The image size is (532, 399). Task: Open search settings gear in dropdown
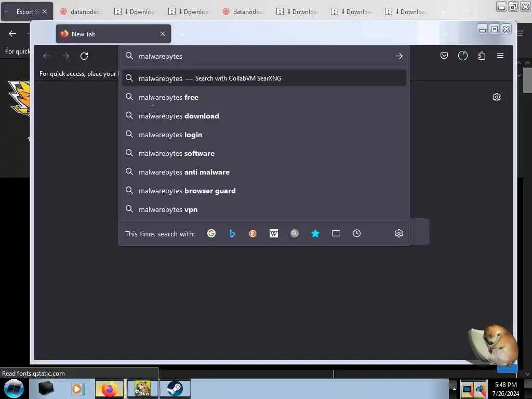(399, 233)
